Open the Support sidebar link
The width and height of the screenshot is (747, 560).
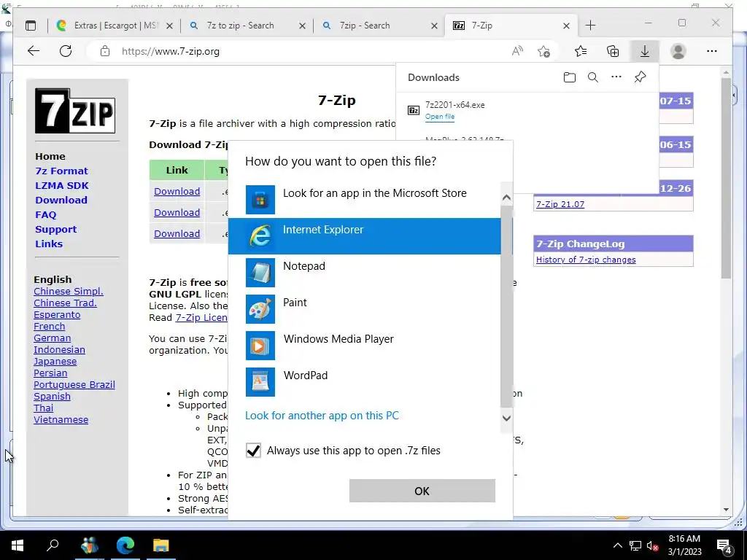tap(55, 230)
